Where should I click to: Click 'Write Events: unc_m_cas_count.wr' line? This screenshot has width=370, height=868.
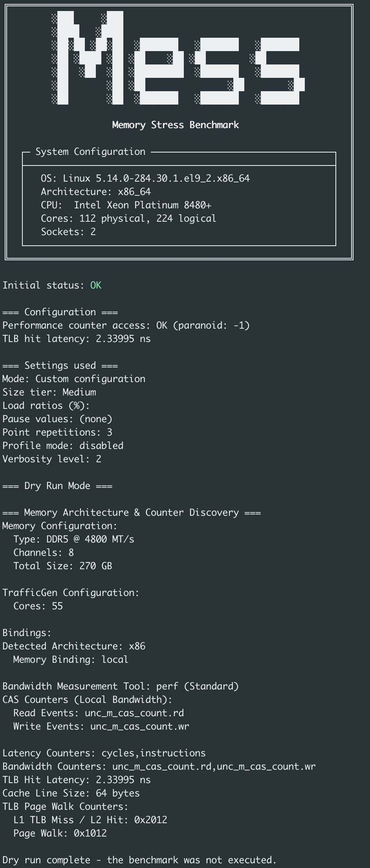pos(101,726)
